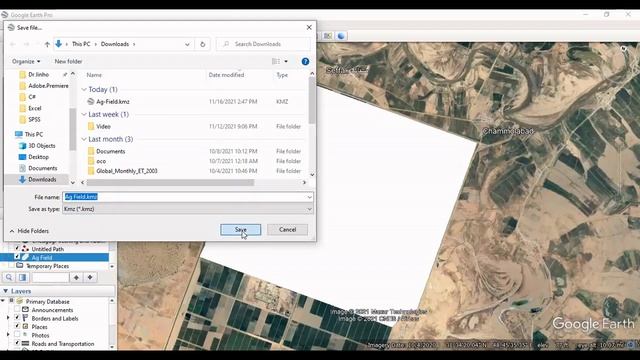
Task: Collapse the Layers panel
Action: tap(5, 291)
